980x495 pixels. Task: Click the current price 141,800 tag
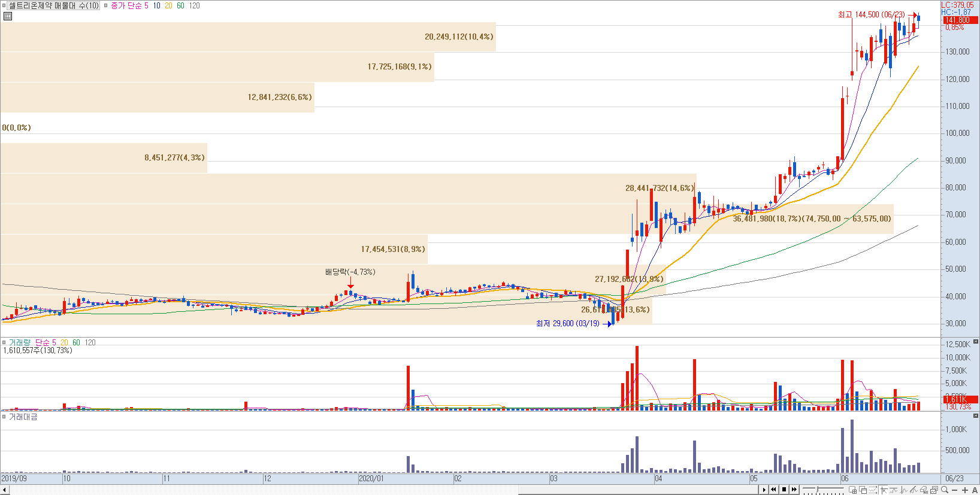(x=960, y=20)
